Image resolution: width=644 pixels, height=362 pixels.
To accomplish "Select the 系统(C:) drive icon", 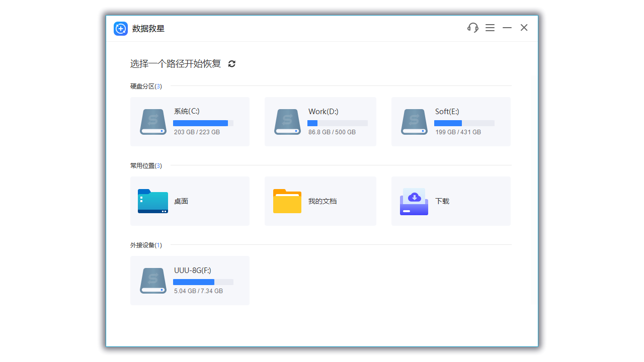I will [x=153, y=122].
